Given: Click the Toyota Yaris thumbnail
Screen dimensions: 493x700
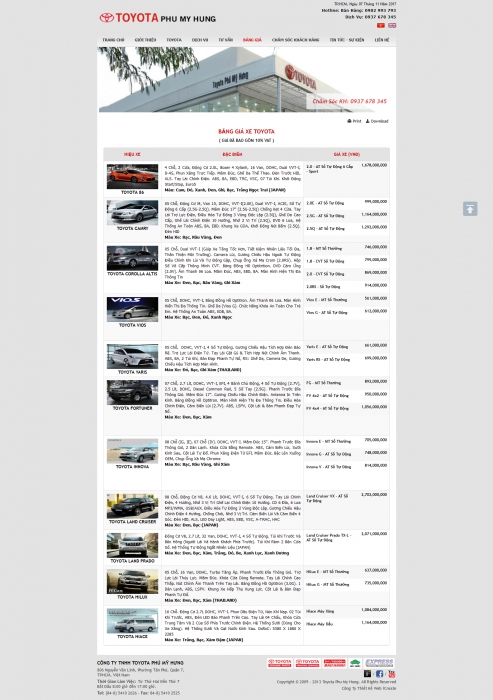Looking at the screenshot, I should click(x=132, y=356).
